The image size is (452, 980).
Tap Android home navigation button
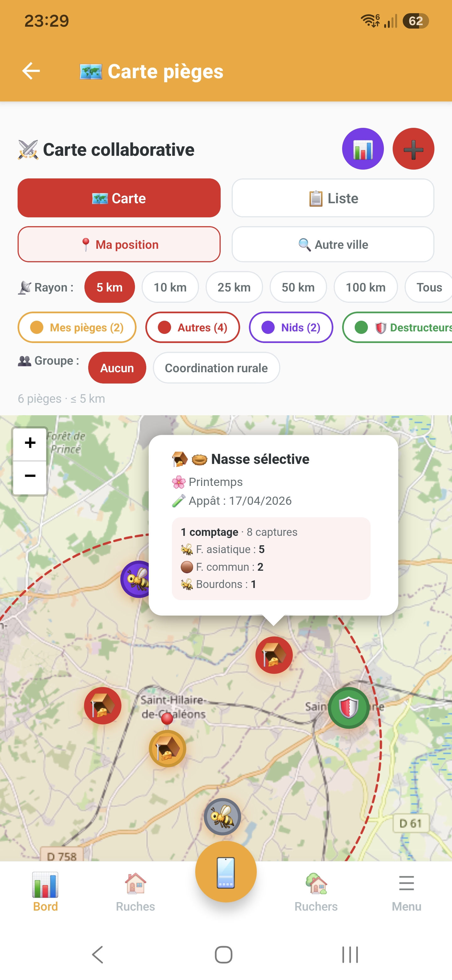coord(223,955)
